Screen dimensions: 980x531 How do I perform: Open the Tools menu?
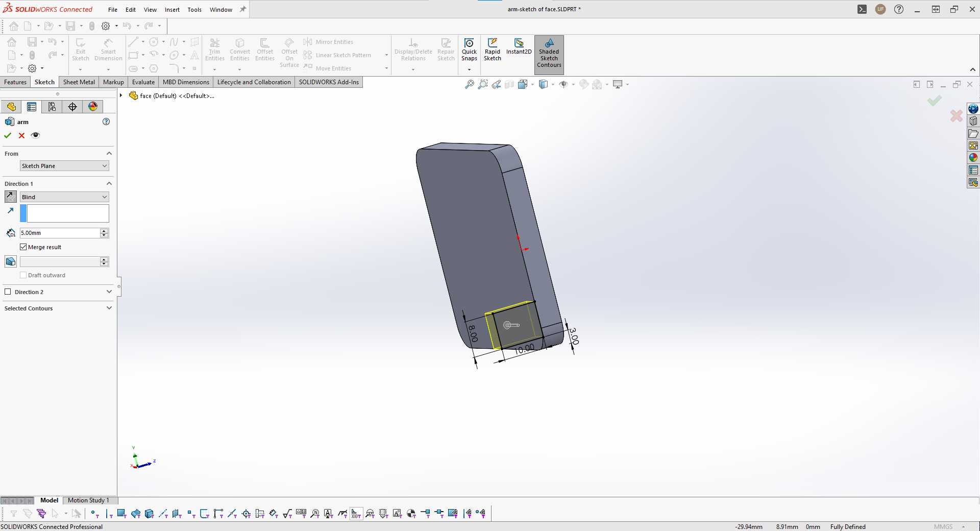(194, 10)
